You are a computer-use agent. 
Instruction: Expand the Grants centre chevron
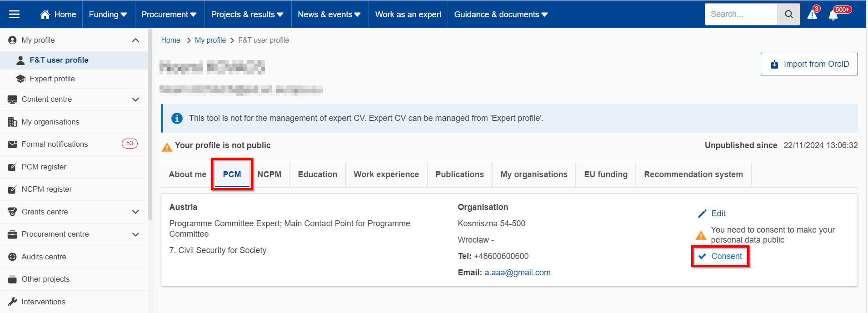point(135,212)
